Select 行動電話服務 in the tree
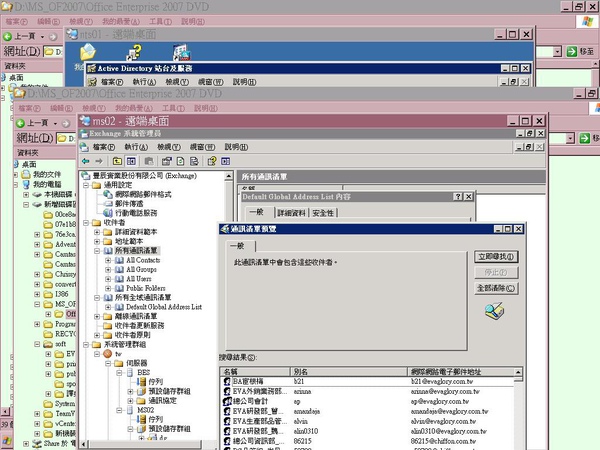Screen dimensions: 600x450 pos(136,213)
